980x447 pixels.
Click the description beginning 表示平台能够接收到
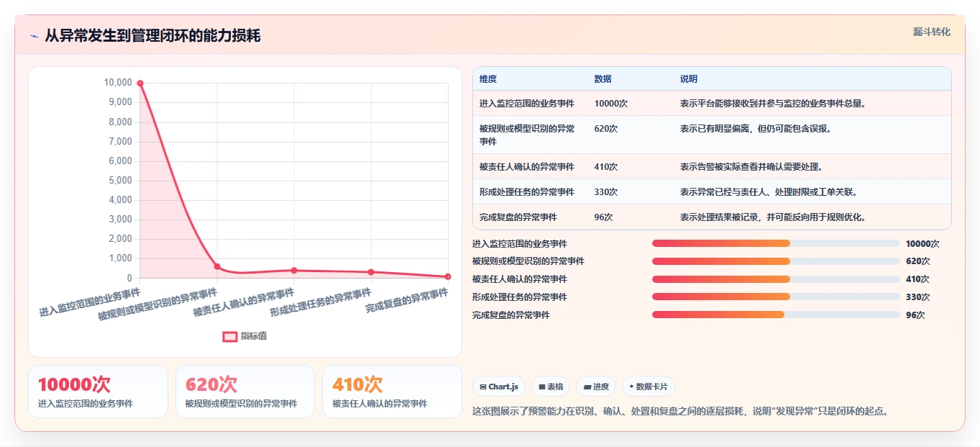pyautogui.click(x=773, y=104)
